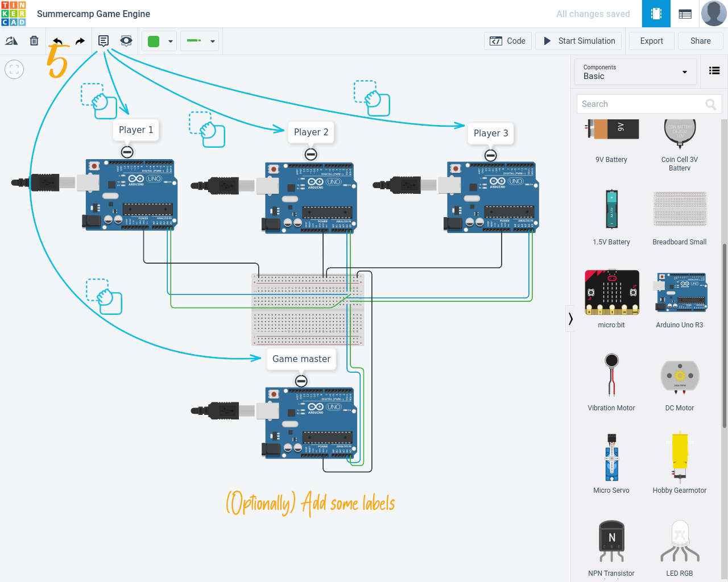The width and height of the screenshot is (728, 582).
Task: Delete selection with the trash icon
Action: (x=34, y=41)
